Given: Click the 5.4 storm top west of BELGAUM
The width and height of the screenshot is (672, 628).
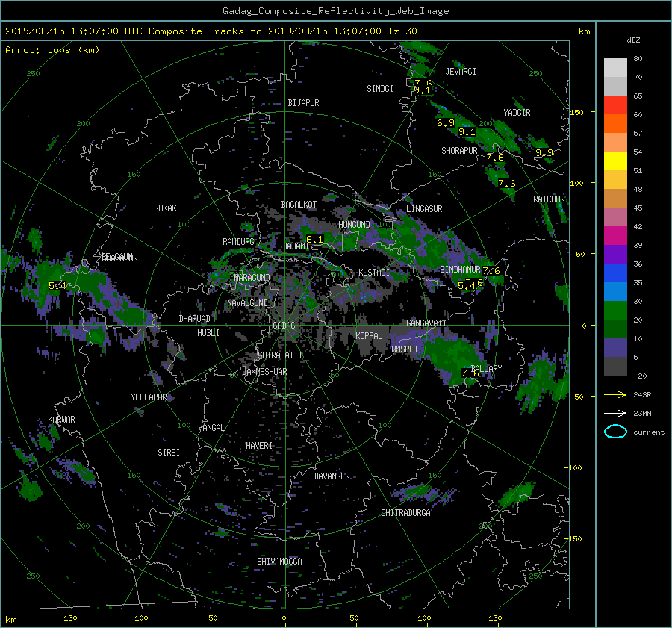Looking at the screenshot, I should click(57, 285).
